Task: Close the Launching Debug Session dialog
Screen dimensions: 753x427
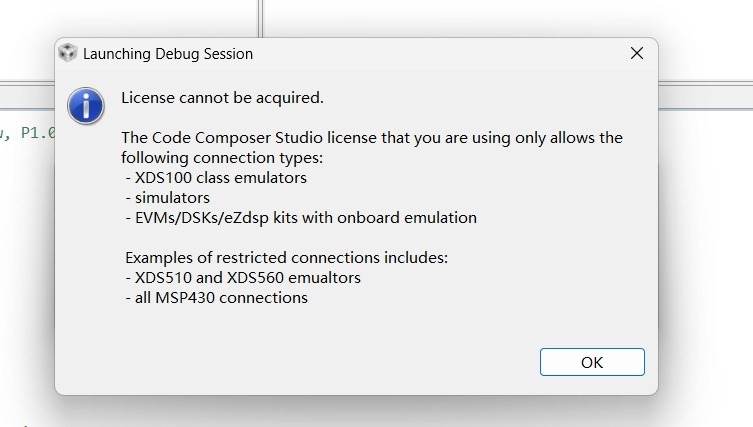Action: (637, 54)
